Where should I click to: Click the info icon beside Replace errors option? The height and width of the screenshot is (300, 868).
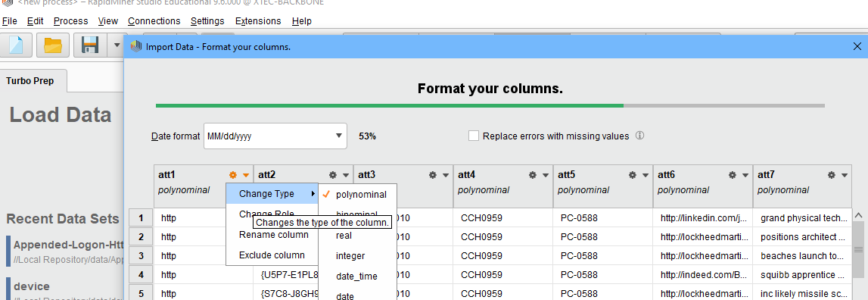(640, 136)
